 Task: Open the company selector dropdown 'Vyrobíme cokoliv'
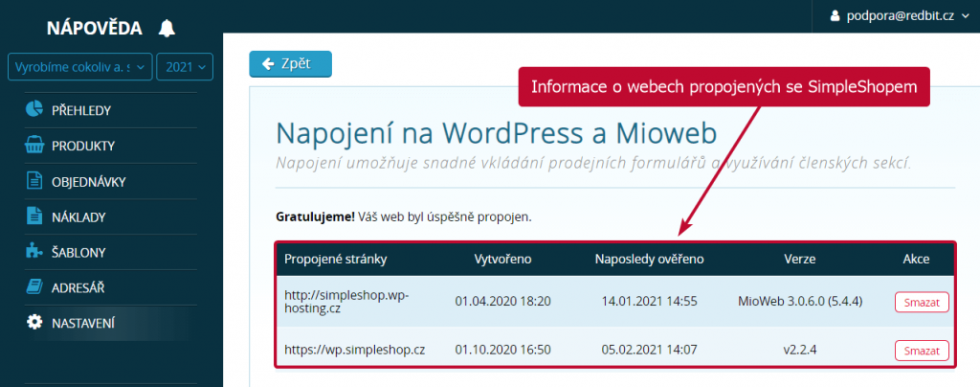point(80,67)
